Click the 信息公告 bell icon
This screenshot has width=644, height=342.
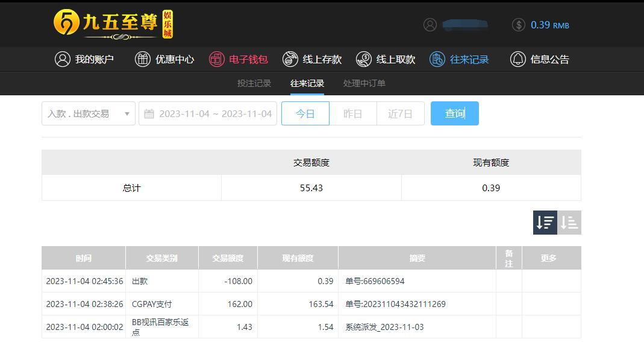[517, 59]
